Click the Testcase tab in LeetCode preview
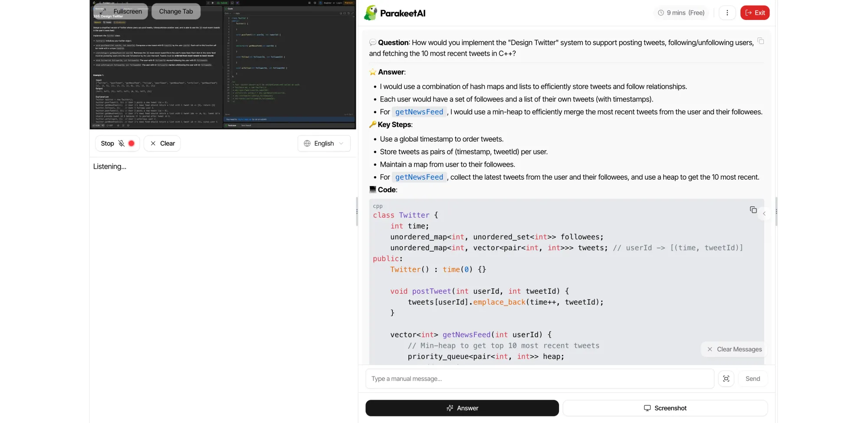 pos(231,125)
